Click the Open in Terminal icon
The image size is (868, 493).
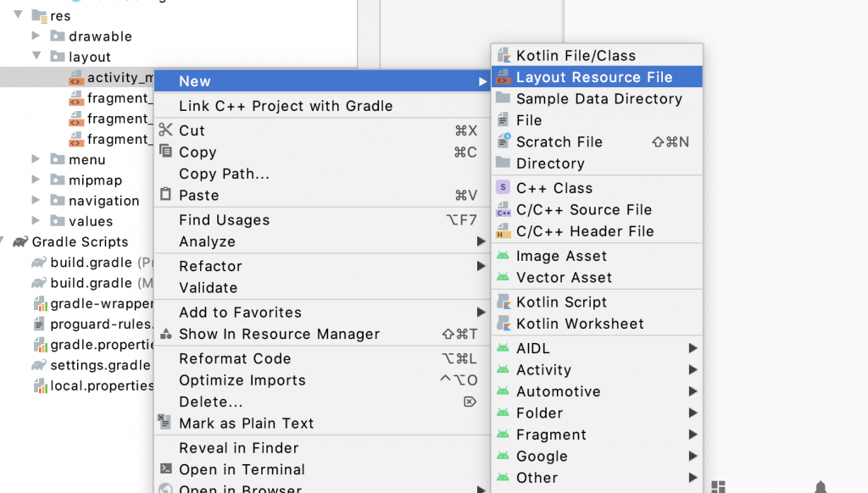[165, 469]
